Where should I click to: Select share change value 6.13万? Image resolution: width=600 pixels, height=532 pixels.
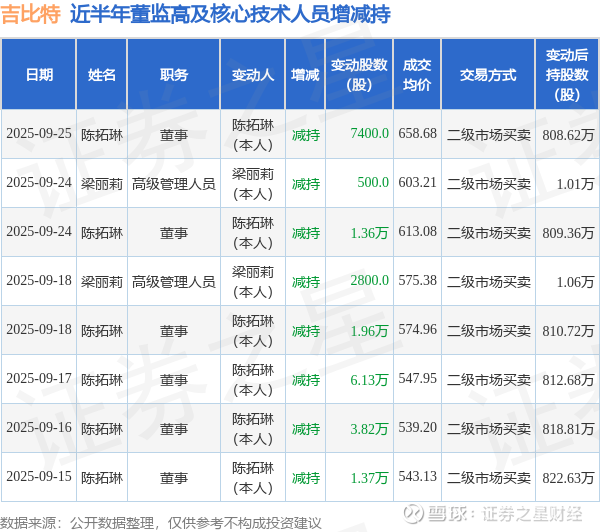tap(369, 379)
